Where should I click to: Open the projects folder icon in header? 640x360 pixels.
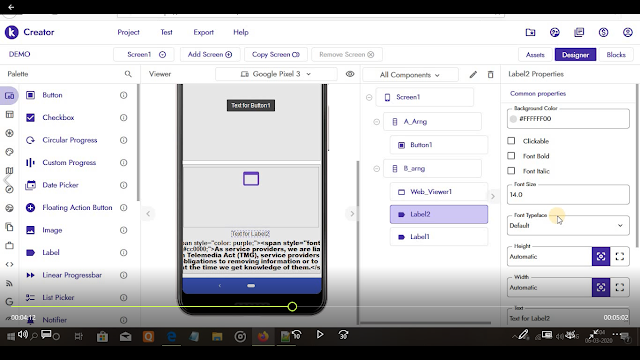click(530, 32)
